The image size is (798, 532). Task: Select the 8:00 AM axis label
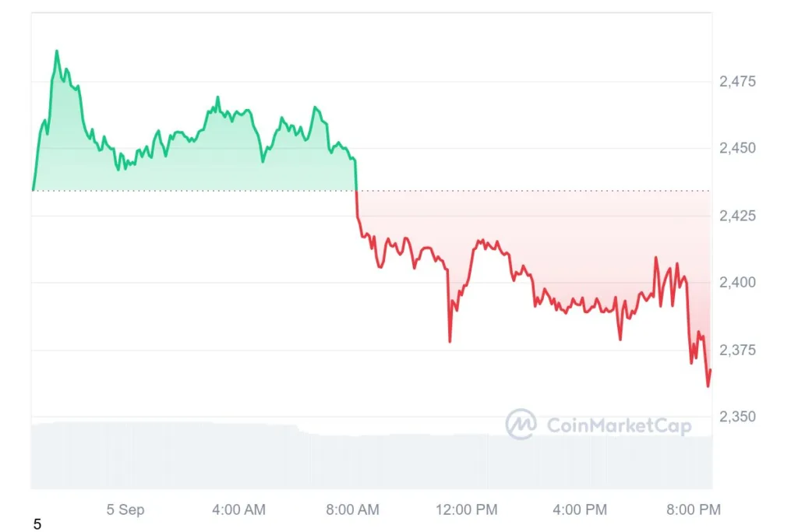point(353,509)
